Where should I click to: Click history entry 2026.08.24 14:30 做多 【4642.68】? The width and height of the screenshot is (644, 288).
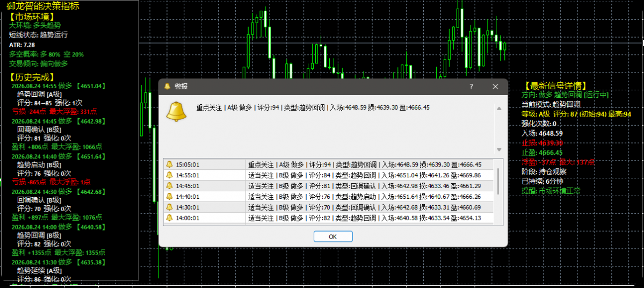coord(59,191)
